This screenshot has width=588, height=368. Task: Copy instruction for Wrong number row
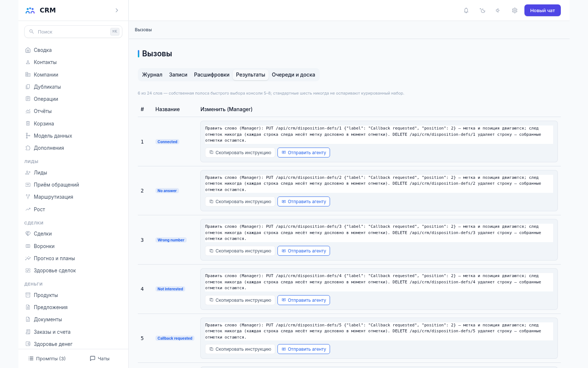(x=240, y=251)
